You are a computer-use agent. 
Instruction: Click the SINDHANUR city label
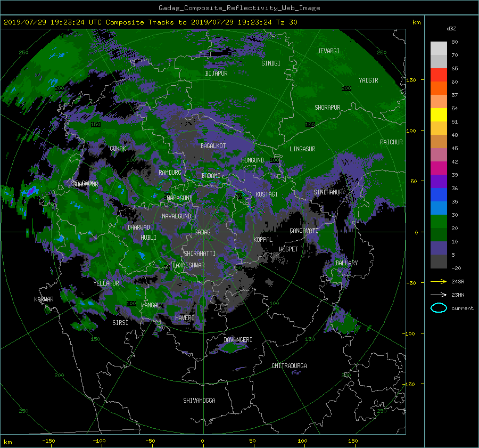pyautogui.click(x=328, y=192)
